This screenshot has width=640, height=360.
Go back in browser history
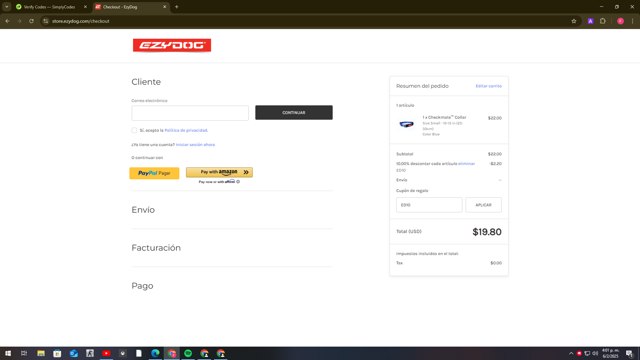[x=7, y=21]
